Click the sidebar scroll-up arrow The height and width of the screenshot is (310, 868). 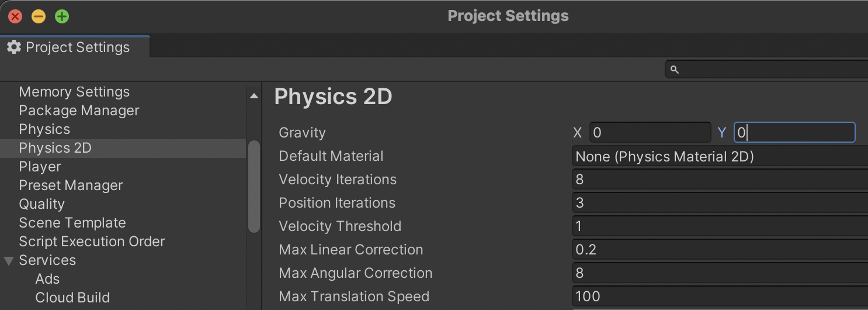(x=254, y=96)
